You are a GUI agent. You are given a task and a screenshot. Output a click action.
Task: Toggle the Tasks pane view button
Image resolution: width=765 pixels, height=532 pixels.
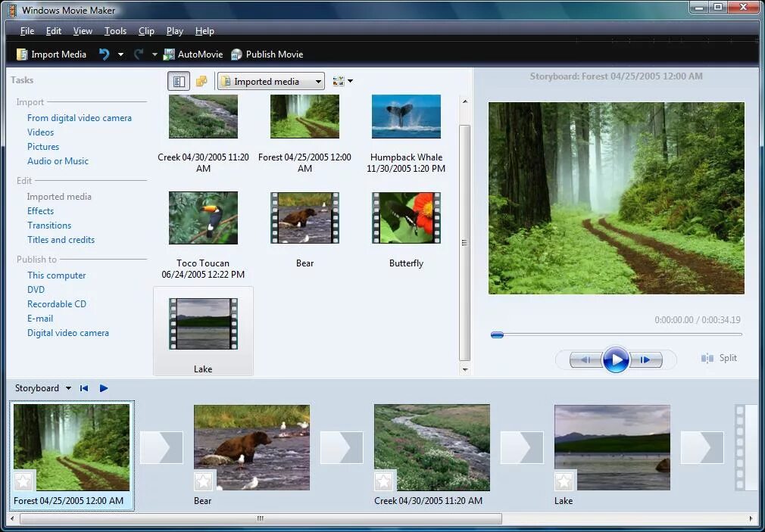click(179, 82)
